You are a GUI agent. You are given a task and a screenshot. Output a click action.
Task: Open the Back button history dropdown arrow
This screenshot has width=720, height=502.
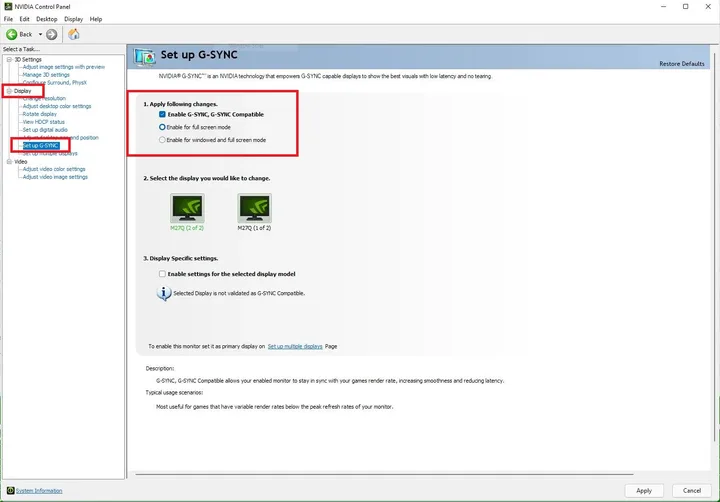[x=39, y=34]
